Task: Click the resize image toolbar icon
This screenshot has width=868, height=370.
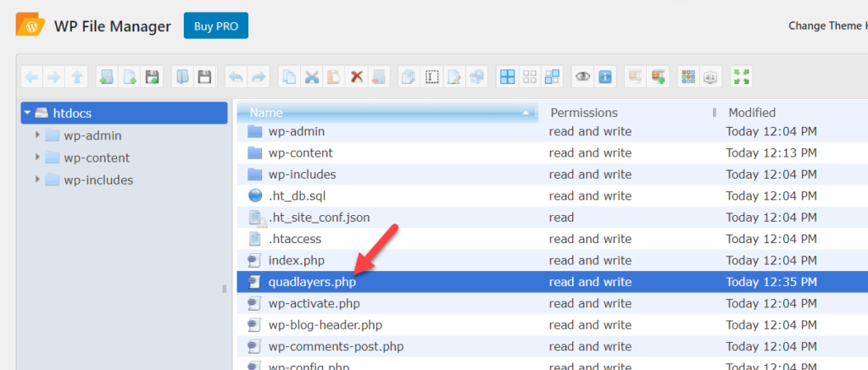Action: coord(476,77)
